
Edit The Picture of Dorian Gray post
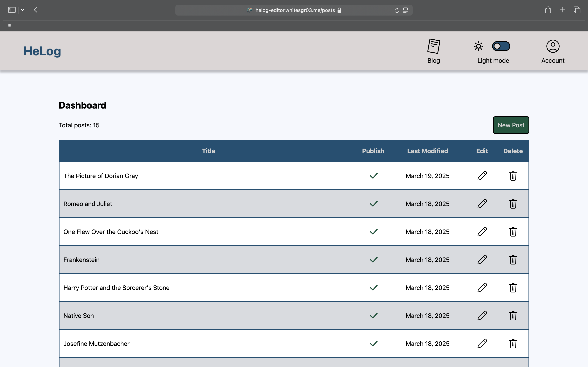(482, 176)
